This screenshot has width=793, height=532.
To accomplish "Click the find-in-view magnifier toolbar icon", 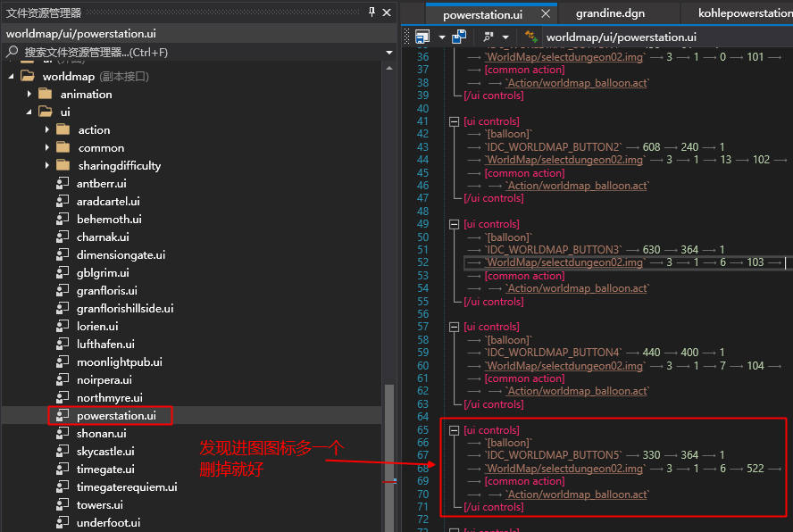I will 488,37.
